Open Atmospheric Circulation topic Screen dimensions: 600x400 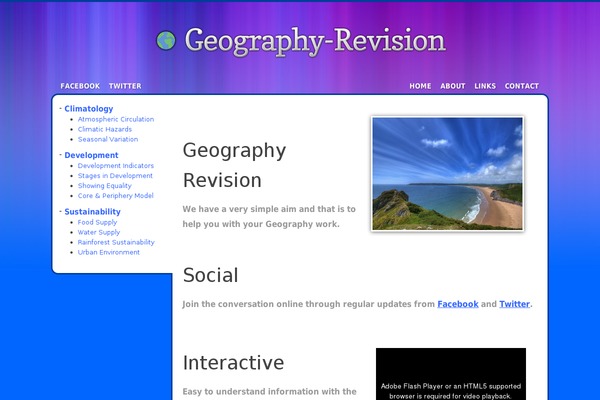tap(116, 119)
